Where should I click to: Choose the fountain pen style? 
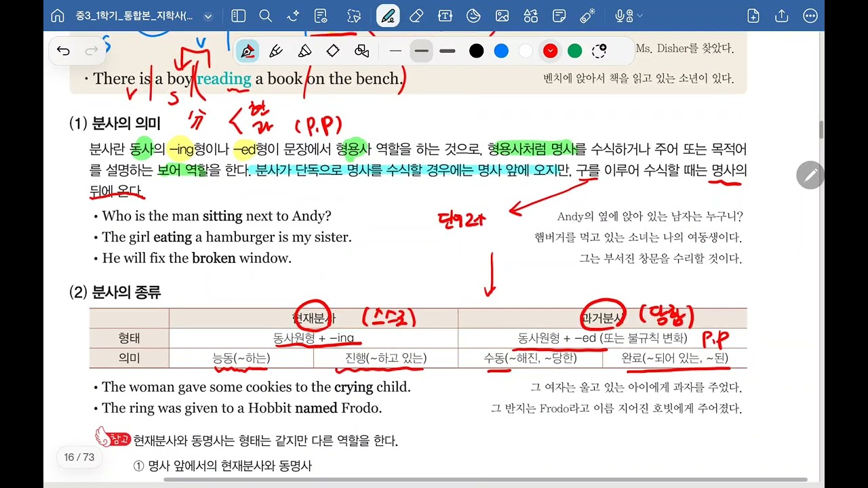pos(248,51)
